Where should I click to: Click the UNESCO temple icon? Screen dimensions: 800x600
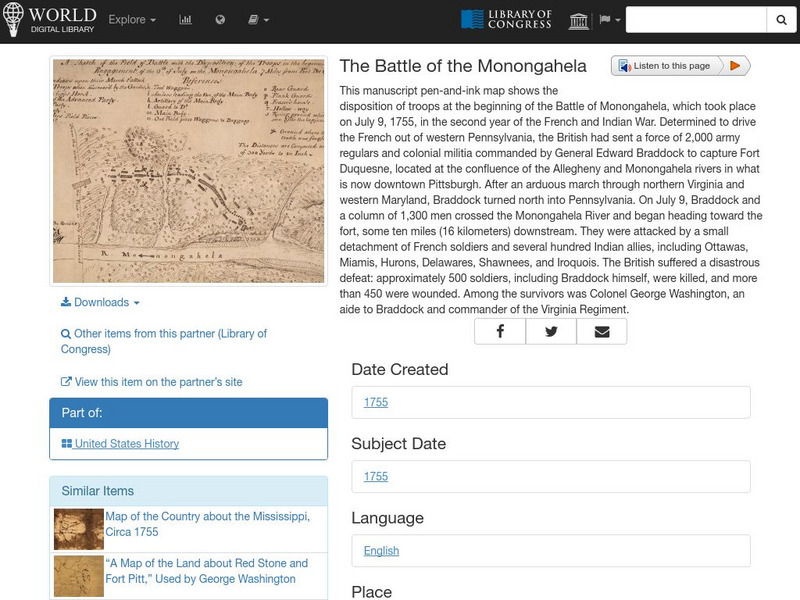[x=579, y=21]
